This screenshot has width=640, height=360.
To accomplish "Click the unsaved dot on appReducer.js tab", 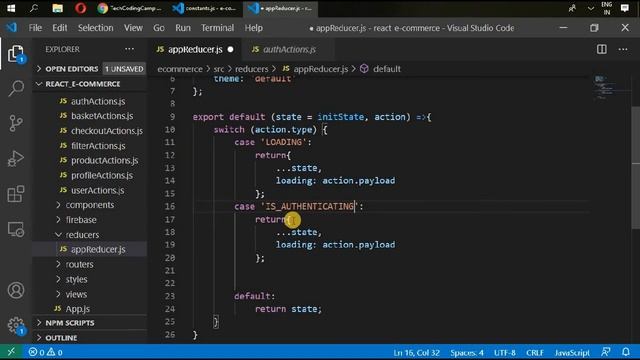I will click(231, 49).
